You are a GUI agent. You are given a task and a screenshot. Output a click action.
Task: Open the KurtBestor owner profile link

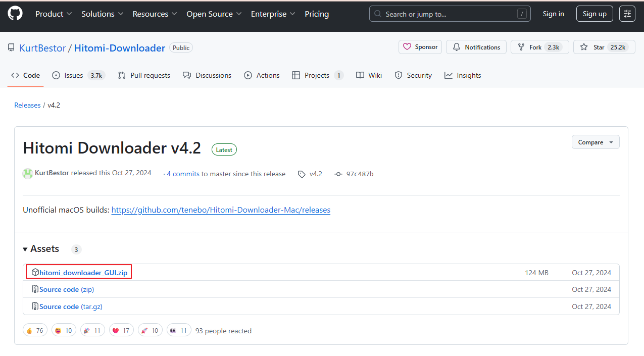(42, 48)
